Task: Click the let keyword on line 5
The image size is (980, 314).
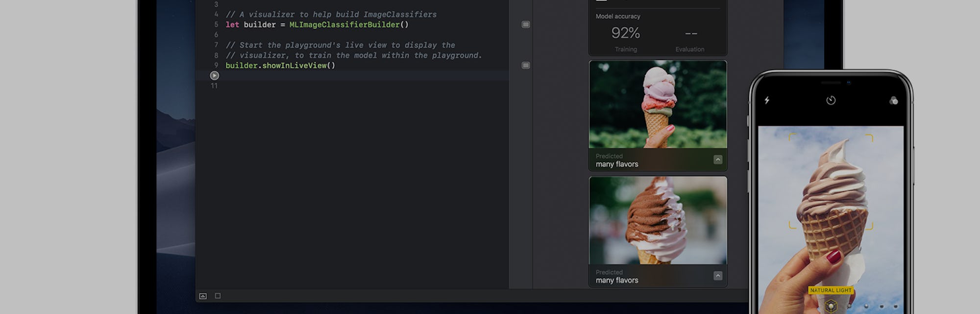Action: click(x=232, y=25)
